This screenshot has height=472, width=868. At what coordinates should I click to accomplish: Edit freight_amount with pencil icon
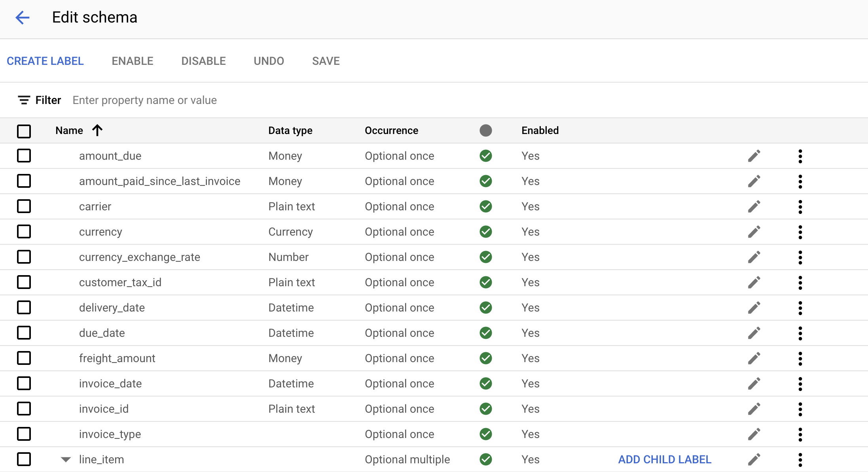click(754, 358)
